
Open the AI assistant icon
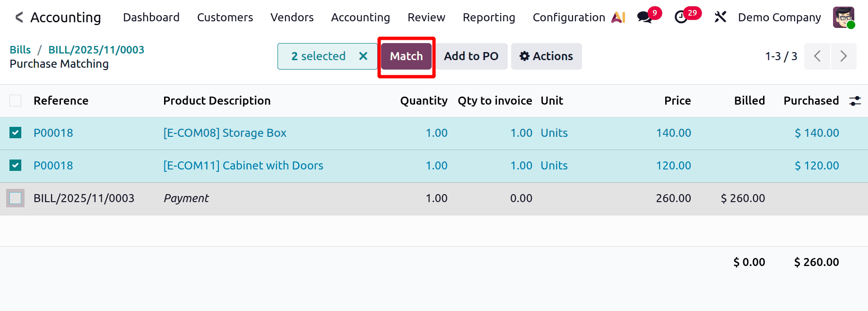pyautogui.click(x=618, y=18)
